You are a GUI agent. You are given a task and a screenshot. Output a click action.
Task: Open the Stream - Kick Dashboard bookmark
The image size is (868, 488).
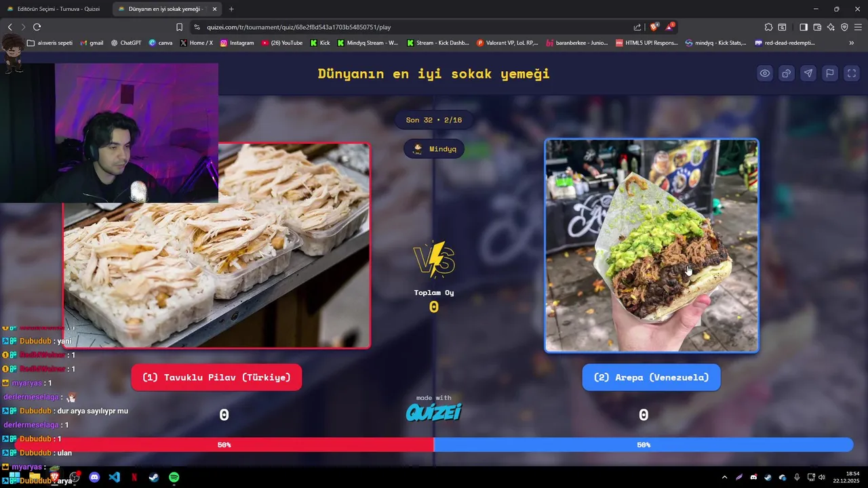pos(437,43)
